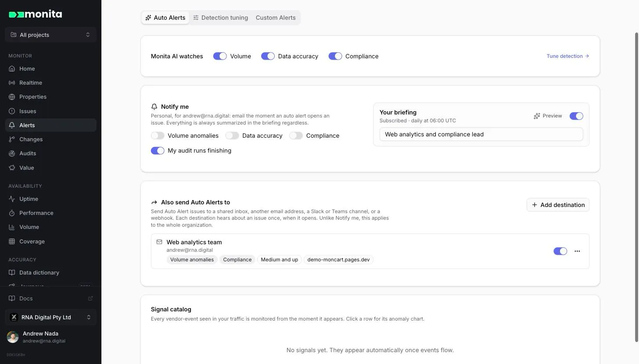Open Home via its house icon

tap(12, 69)
